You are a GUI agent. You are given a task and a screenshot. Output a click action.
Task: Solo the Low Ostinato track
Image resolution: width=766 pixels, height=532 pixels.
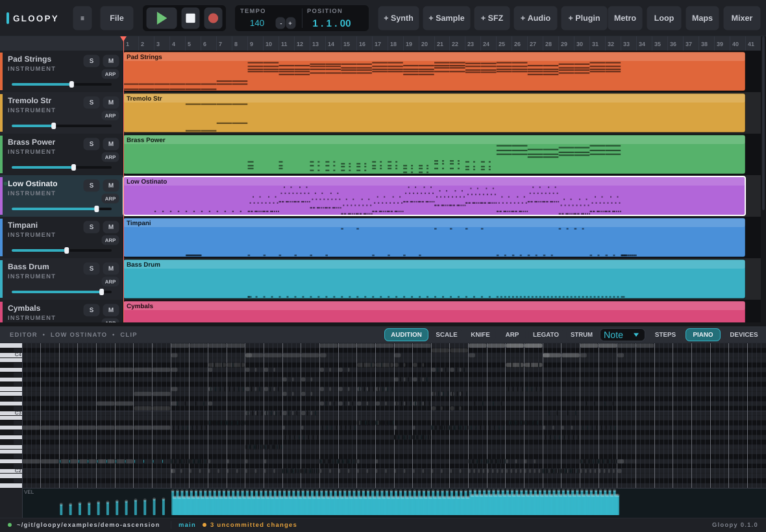click(92, 186)
